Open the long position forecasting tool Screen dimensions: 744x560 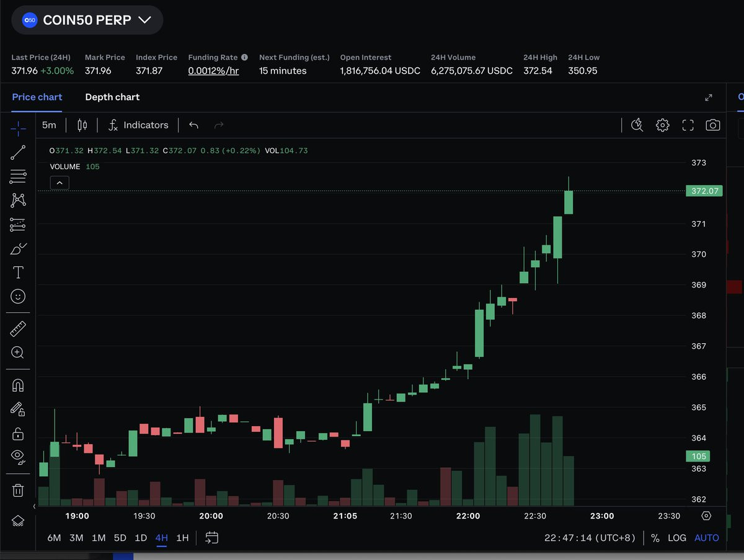tap(18, 224)
